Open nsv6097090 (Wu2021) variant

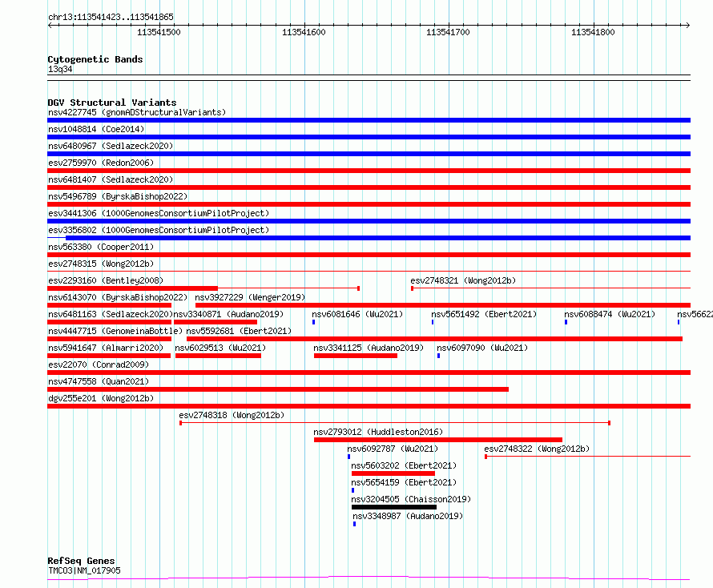pos(482,348)
